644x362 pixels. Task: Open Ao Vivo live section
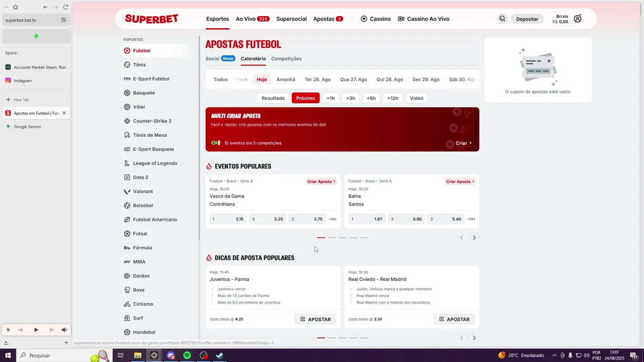point(253,19)
